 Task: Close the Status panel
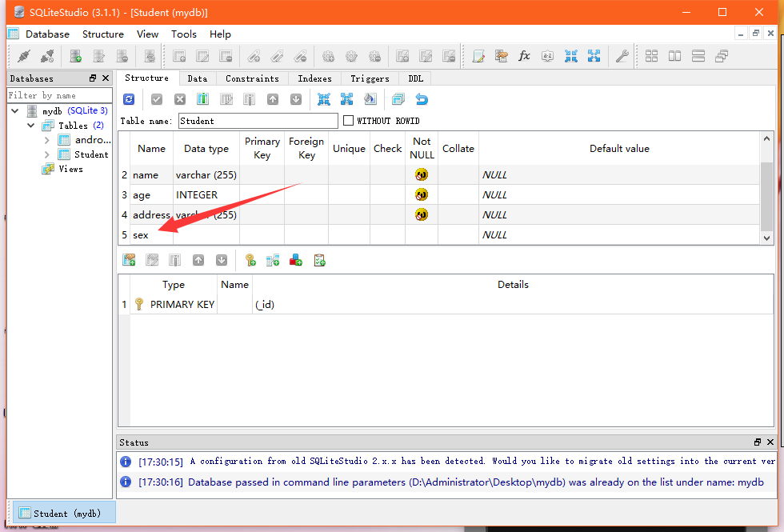(770, 442)
